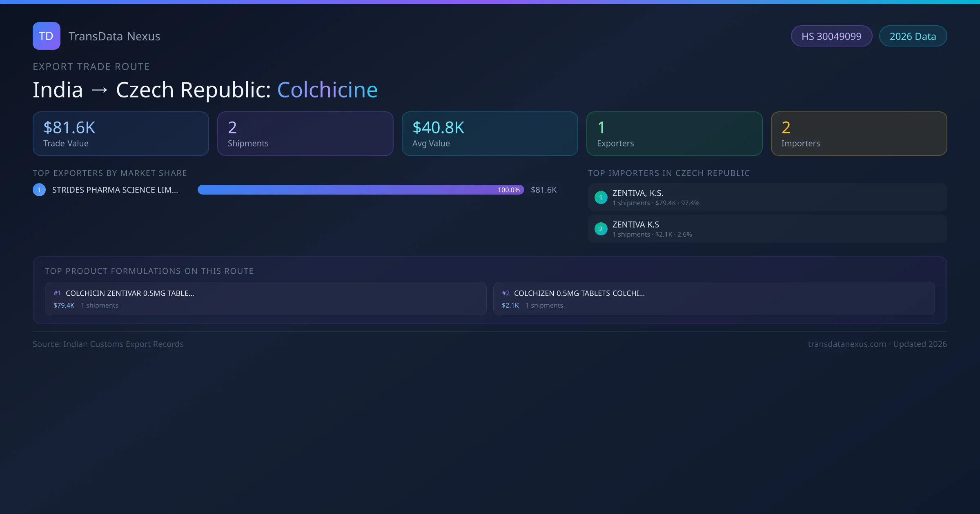
Task: Toggle the HS 30049099 filter badge
Action: pyautogui.click(x=831, y=36)
